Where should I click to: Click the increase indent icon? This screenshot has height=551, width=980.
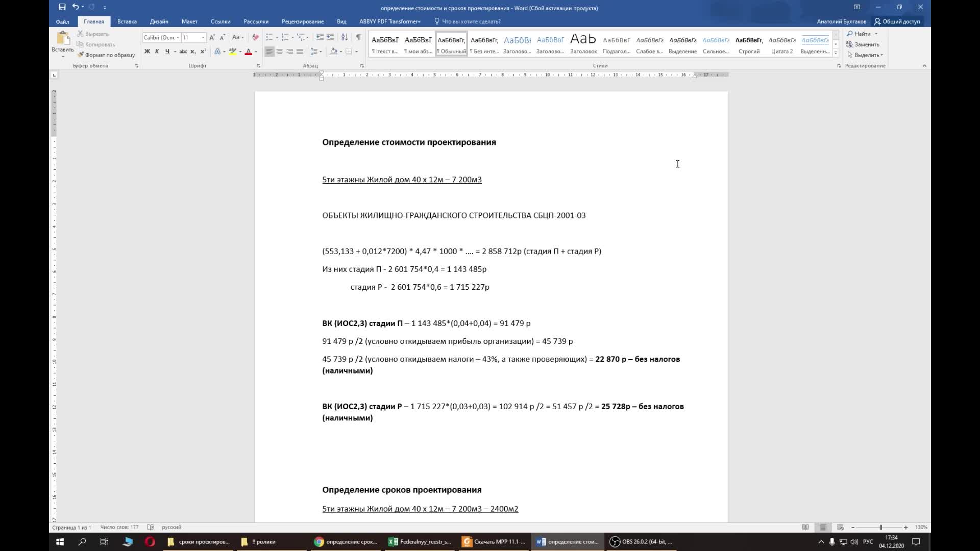tap(330, 37)
